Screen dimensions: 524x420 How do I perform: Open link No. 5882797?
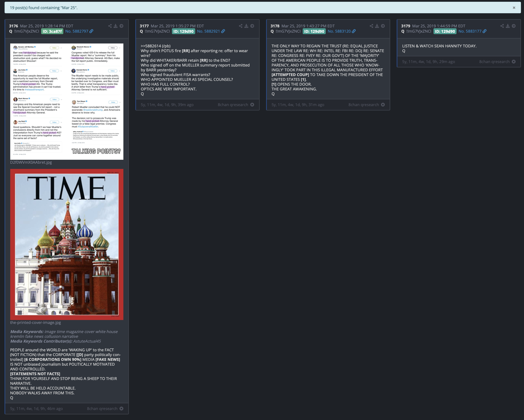(79, 31)
